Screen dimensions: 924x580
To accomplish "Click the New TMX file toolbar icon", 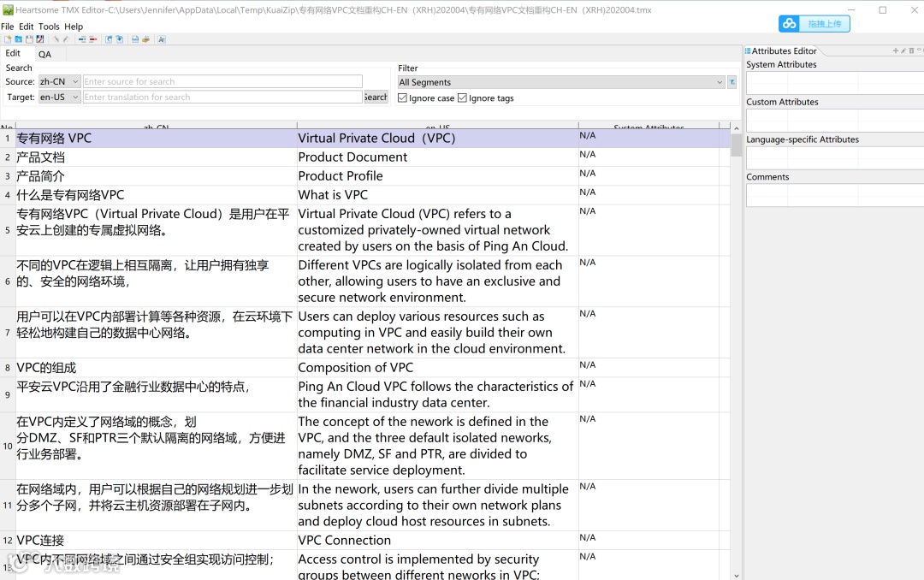I will [8, 39].
